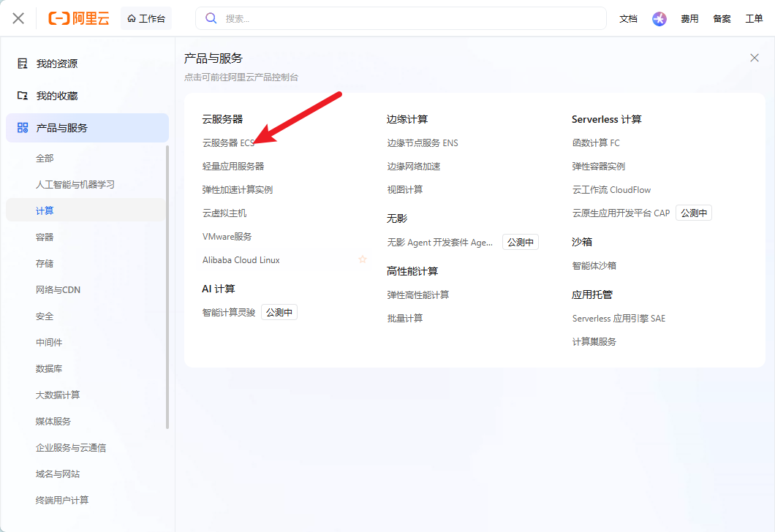Open 批量计算 link
The height and width of the screenshot is (532, 775).
(405, 318)
